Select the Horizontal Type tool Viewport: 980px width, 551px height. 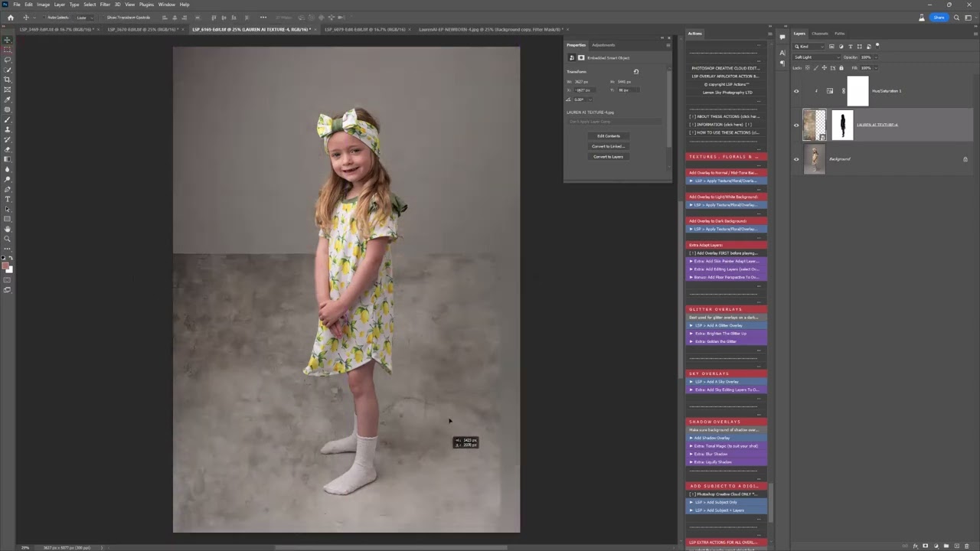coord(8,199)
